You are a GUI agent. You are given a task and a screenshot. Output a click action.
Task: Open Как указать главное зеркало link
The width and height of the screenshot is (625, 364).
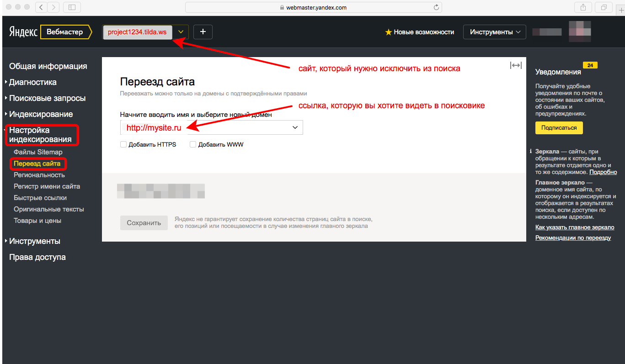coord(575,227)
